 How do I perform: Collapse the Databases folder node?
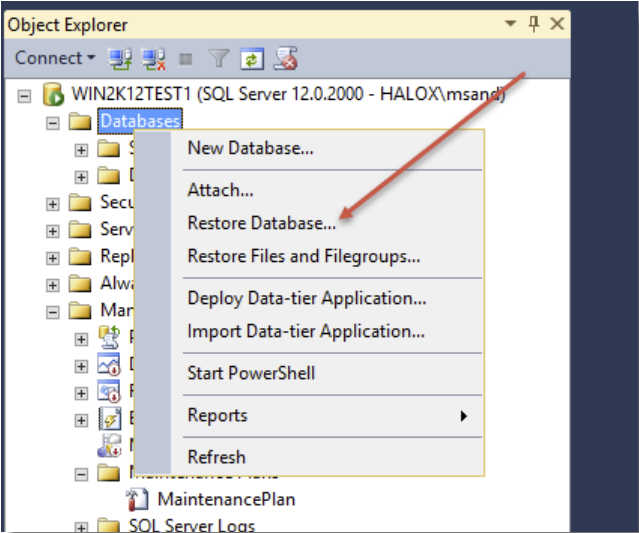[x=53, y=123]
